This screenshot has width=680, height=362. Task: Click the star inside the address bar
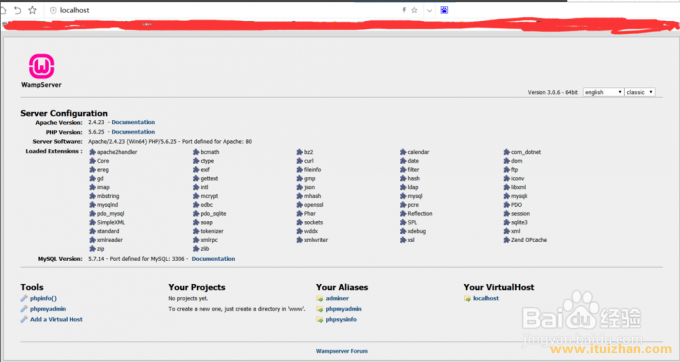pyautogui.click(x=414, y=10)
